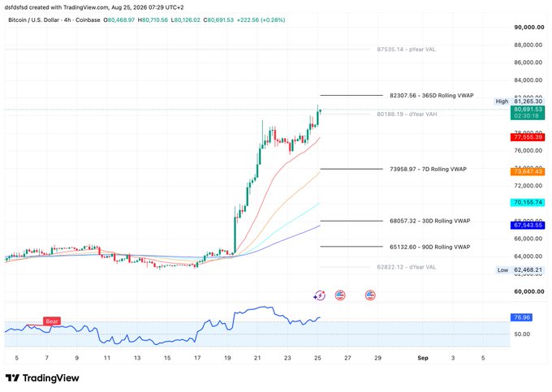
Task: Select the 87535.14 - pYear VAL label
Action: 406,50
